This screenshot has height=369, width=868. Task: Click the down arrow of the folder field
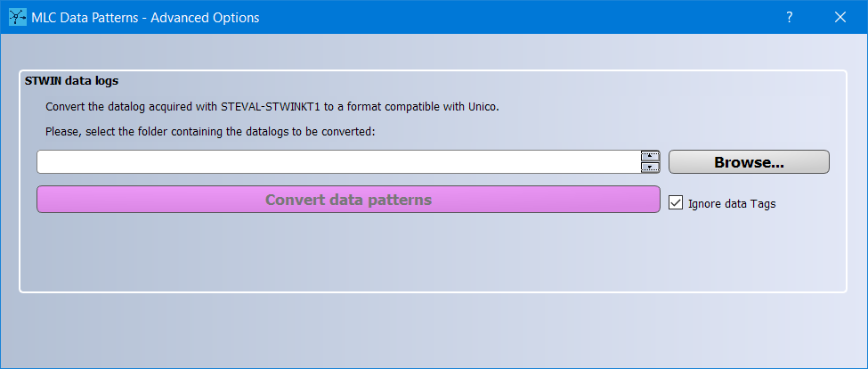(x=651, y=168)
